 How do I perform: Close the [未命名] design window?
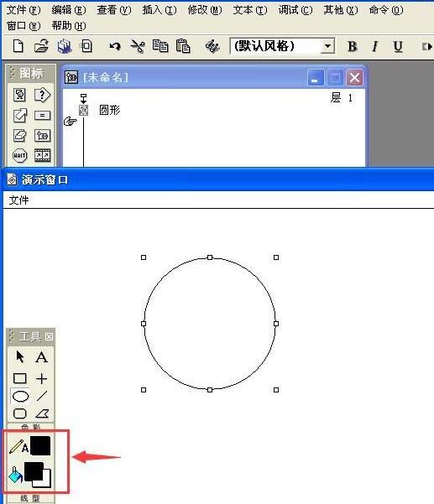pos(354,77)
